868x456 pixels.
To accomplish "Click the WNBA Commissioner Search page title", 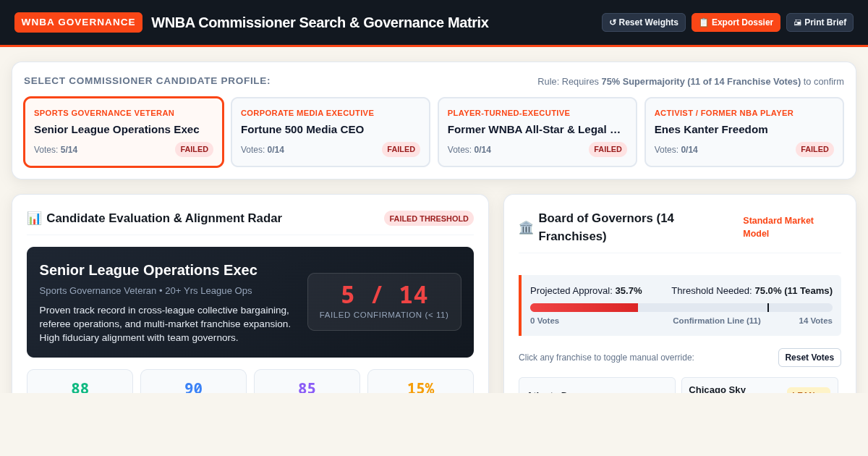I will click(x=320, y=22).
